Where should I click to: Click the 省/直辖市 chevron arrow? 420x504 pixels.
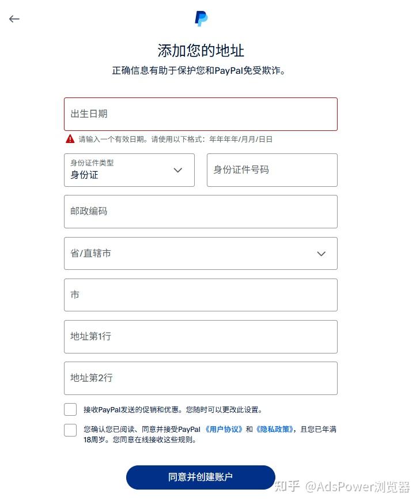(321, 254)
